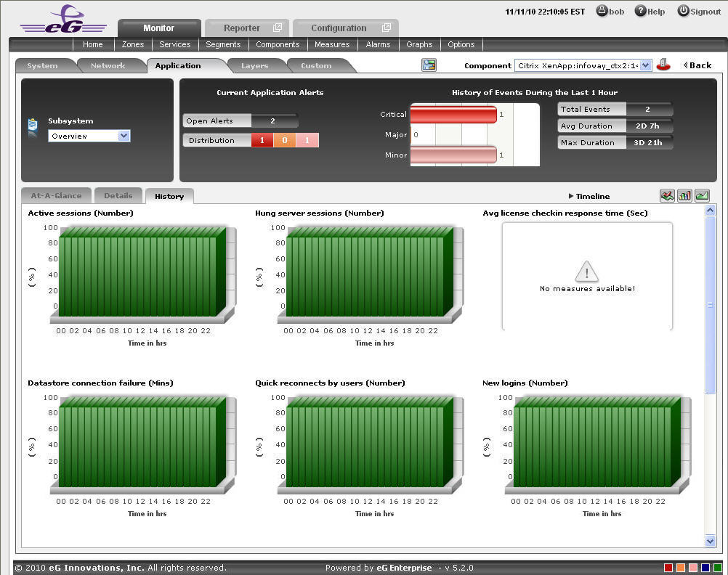Click the scrollbar down arrow

click(x=710, y=541)
